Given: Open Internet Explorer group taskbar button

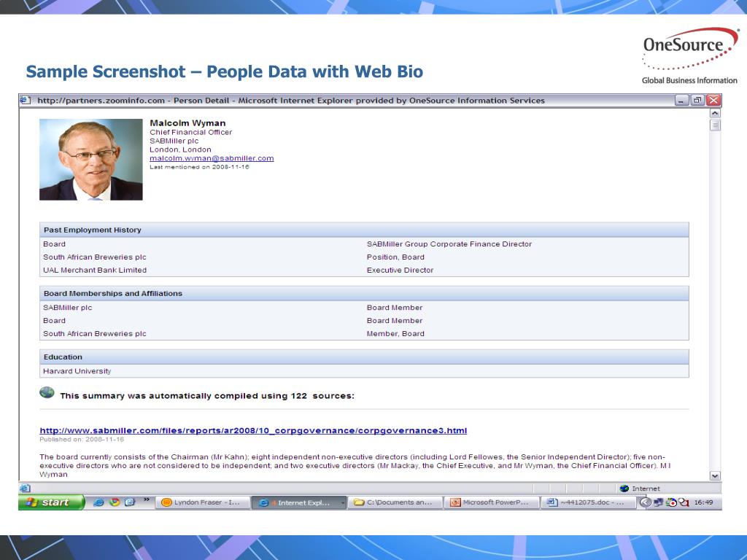Looking at the screenshot, I should tap(298, 502).
